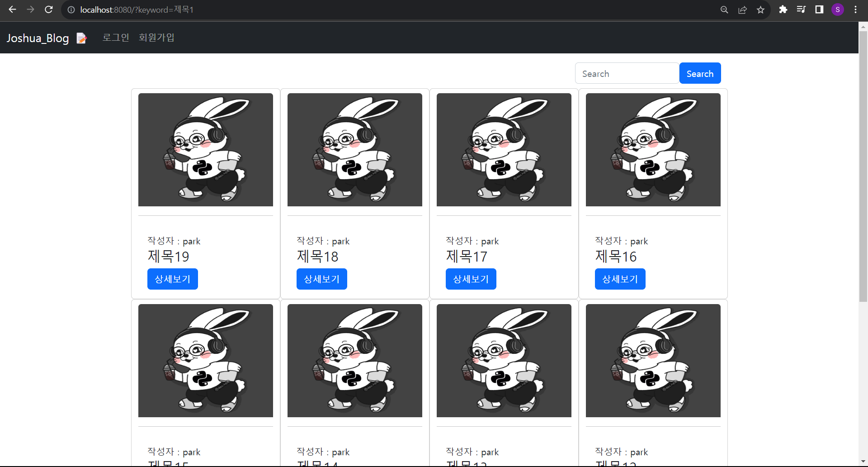
Task: Click the rabbit thumbnail of 제목16 card
Action: point(653,150)
